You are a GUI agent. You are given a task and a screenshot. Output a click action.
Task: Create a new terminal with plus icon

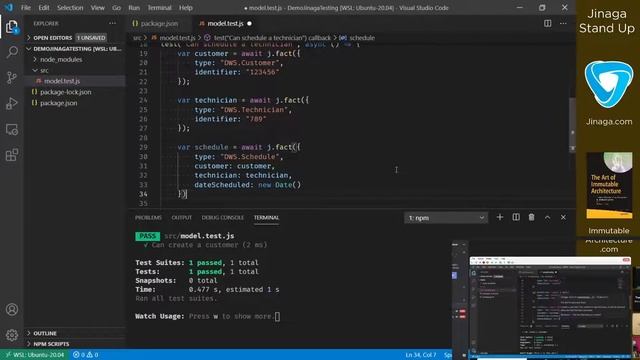pos(500,218)
